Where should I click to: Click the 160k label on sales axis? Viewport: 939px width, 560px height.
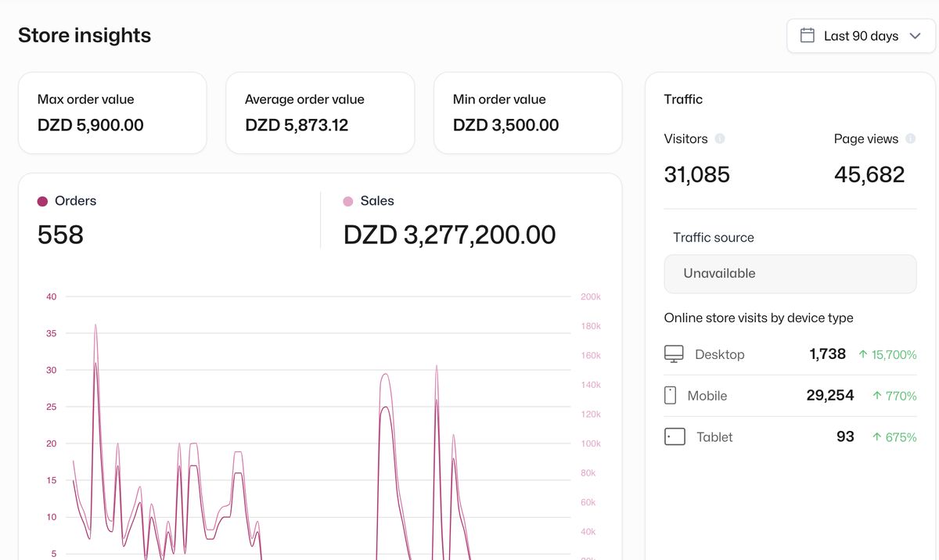(591, 355)
